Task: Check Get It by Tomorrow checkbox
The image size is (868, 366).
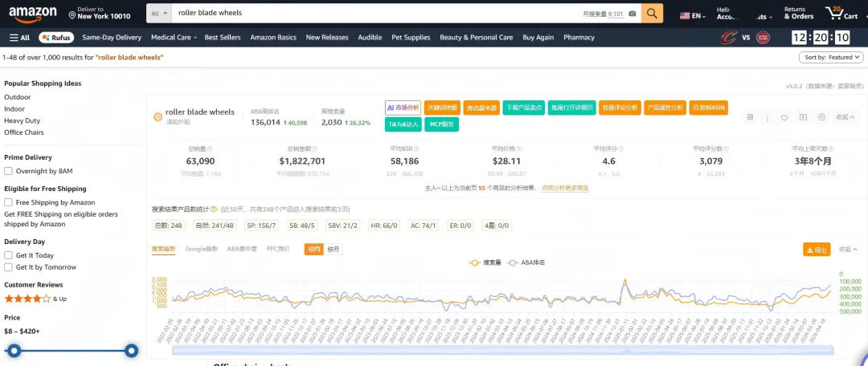Action: [8, 267]
